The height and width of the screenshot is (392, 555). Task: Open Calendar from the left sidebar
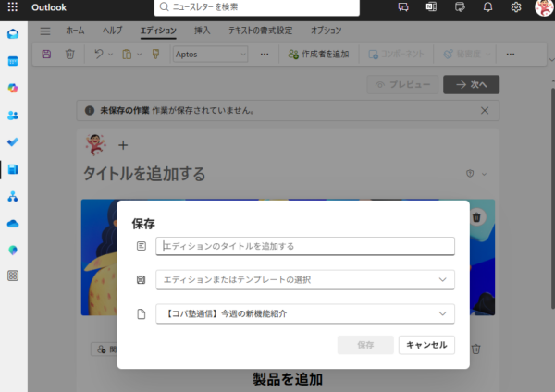pos(13,61)
